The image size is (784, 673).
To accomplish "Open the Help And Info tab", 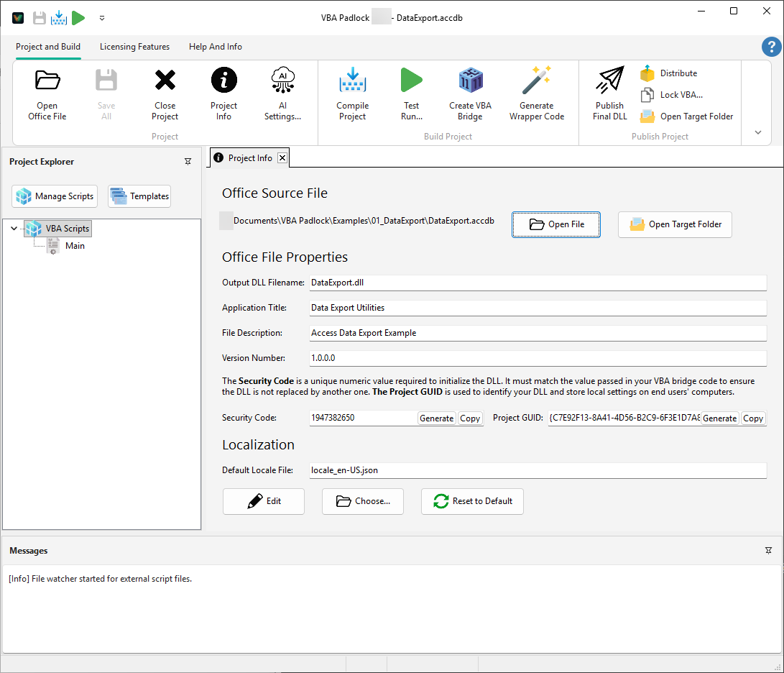I will [215, 47].
